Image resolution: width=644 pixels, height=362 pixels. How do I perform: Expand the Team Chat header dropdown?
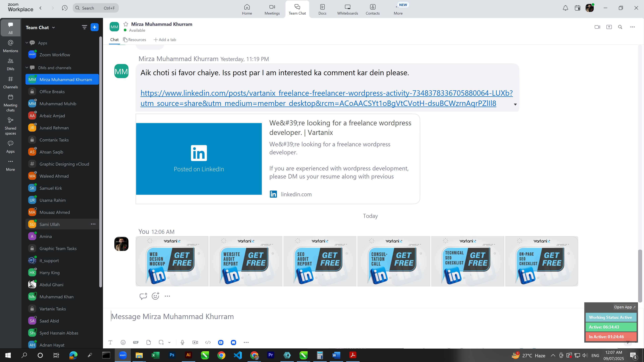click(x=53, y=27)
